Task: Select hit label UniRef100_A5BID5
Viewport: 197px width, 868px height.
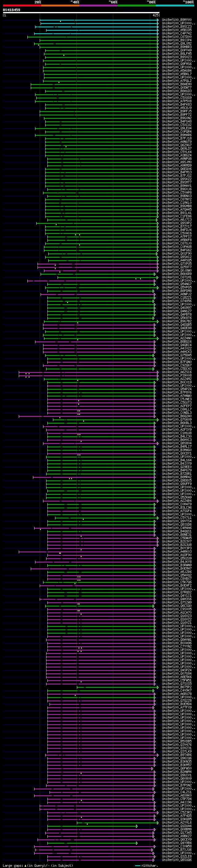Action: click(x=177, y=30)
